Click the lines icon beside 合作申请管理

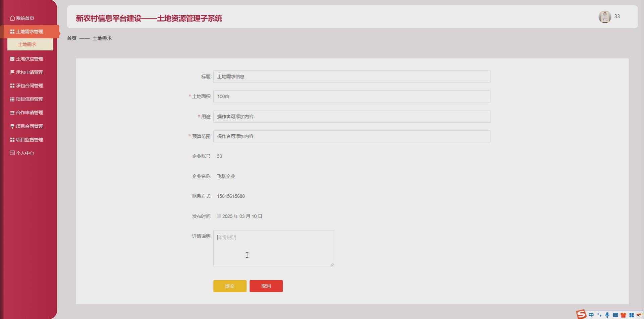click(12, 113)
